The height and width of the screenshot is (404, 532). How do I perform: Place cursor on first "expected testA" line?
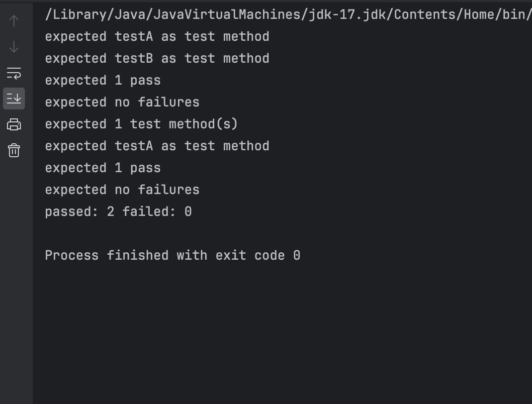tap(157, 37)
